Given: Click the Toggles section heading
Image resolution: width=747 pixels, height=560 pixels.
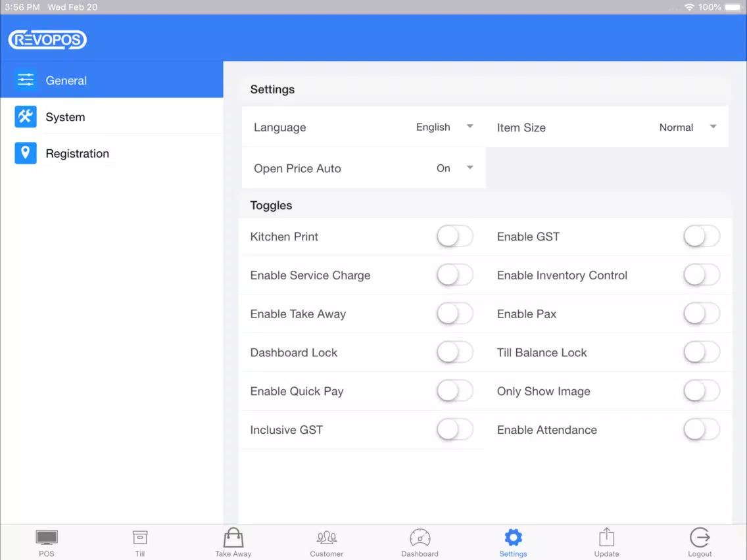Looking at the screenshot, I should pos(271,205).
